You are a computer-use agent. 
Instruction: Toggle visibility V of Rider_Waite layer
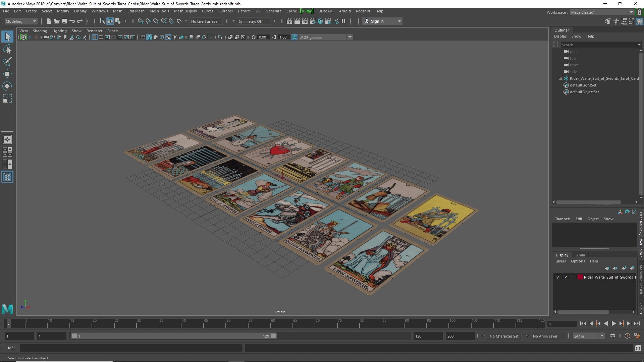click(x=557, y=277)
